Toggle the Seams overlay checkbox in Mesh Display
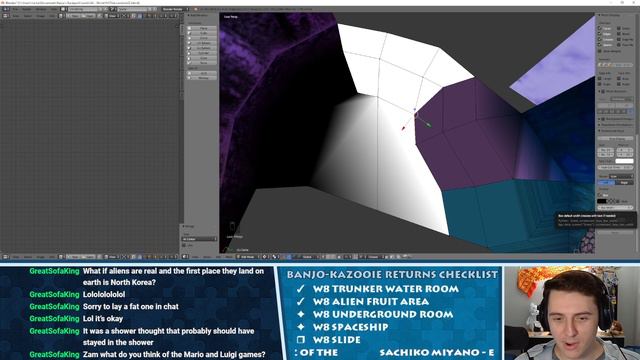The image size is (640, 360). [600, 44]
